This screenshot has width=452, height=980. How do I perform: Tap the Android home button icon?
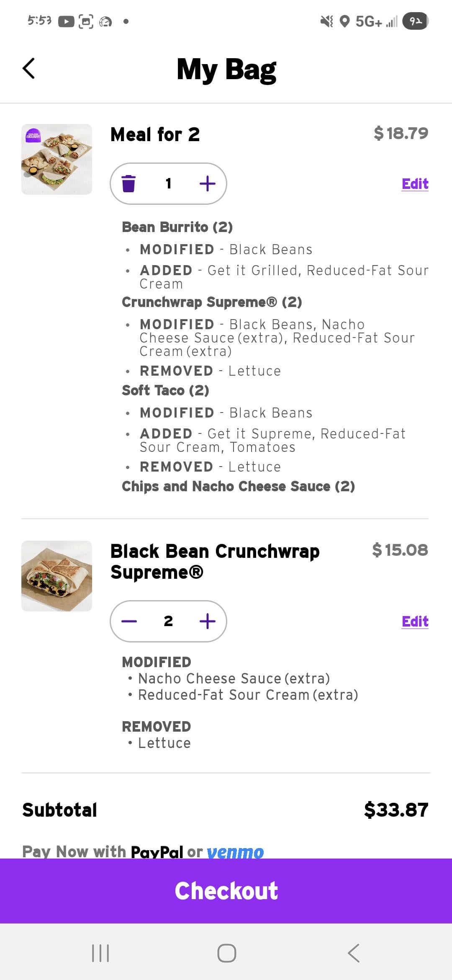[226, 953]
